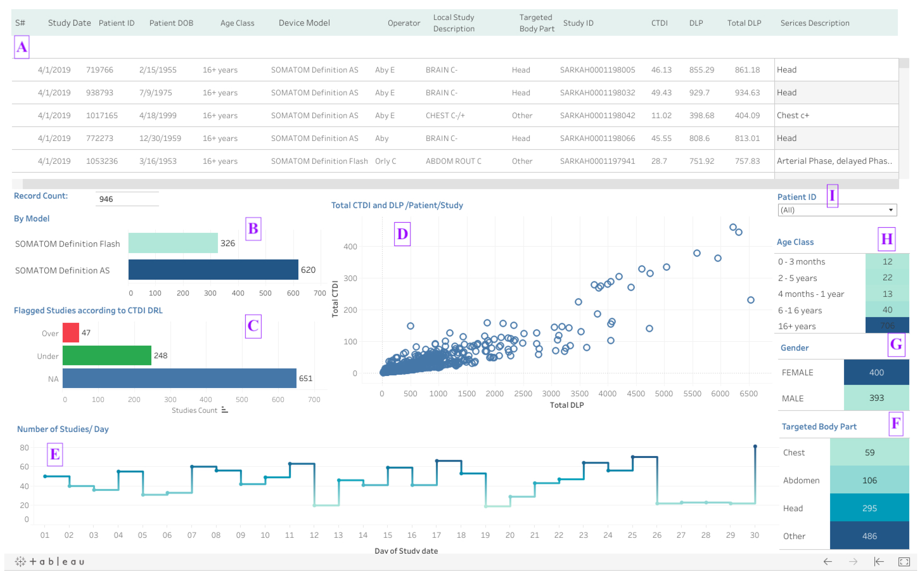Viewport: 924px width, 577px height.
Task: Click the fullscreen toggle icon
Action: (x=904, y=561)
